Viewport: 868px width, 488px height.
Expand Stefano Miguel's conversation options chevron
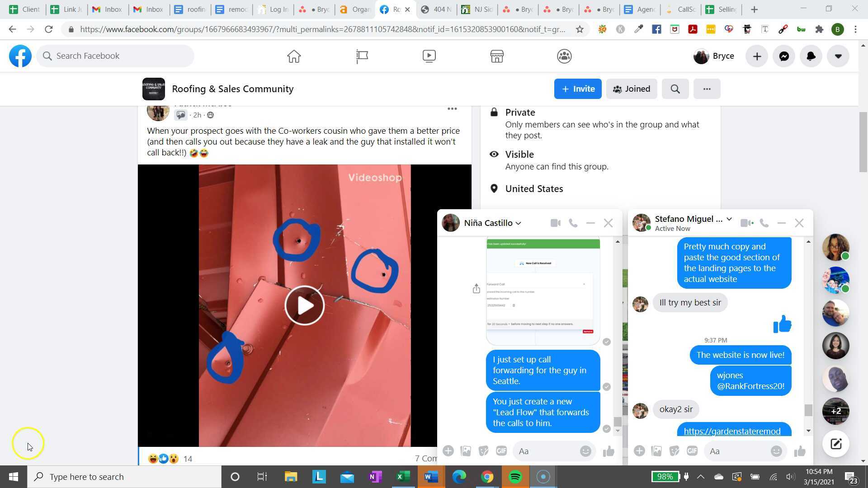tap(729, 219)
